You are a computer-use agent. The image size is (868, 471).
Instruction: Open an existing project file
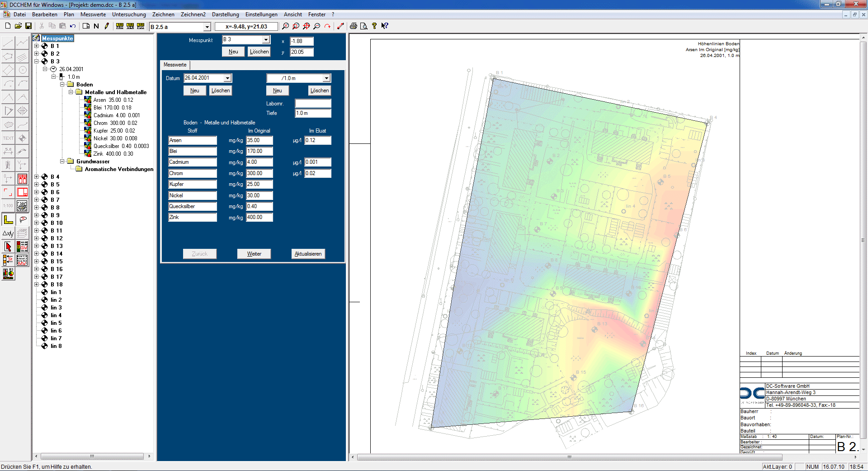[x=18, y=26]
